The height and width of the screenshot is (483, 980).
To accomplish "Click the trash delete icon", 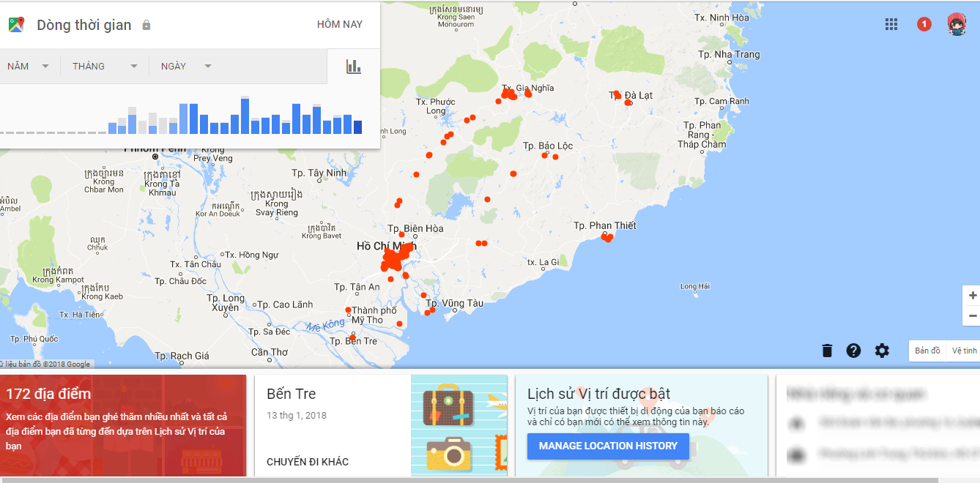I will click(827, 351).
